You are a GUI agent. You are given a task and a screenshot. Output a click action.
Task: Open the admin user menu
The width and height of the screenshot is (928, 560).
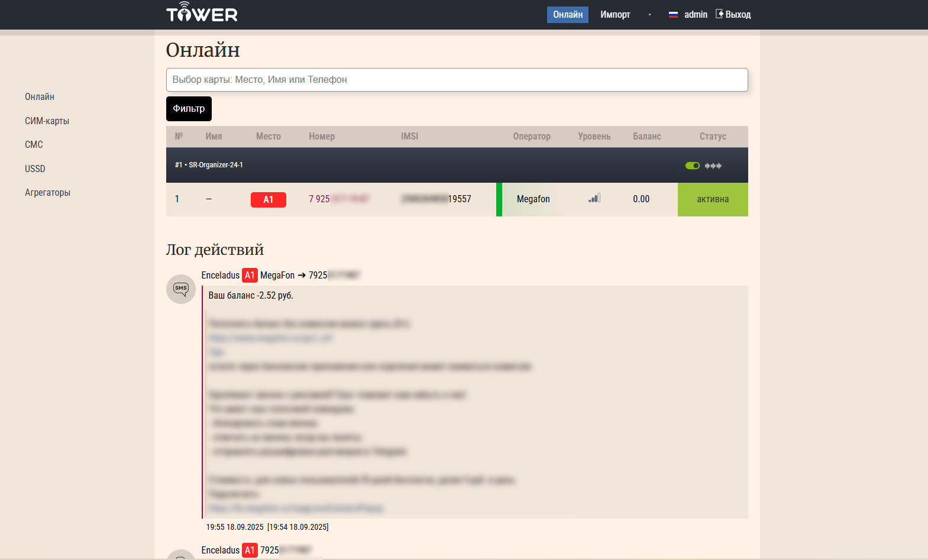pos(696,15)
